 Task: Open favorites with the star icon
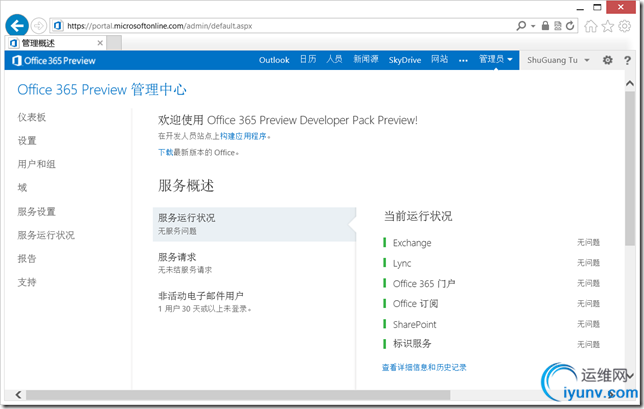607,26
